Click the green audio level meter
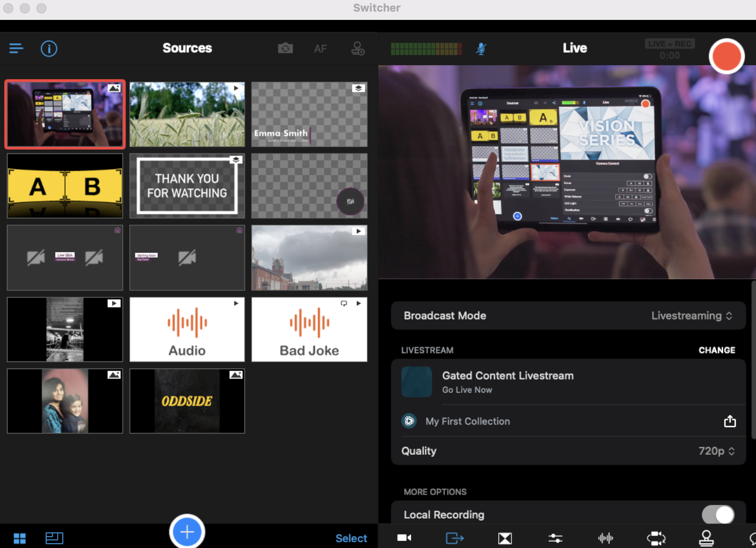 click(426, 49)
